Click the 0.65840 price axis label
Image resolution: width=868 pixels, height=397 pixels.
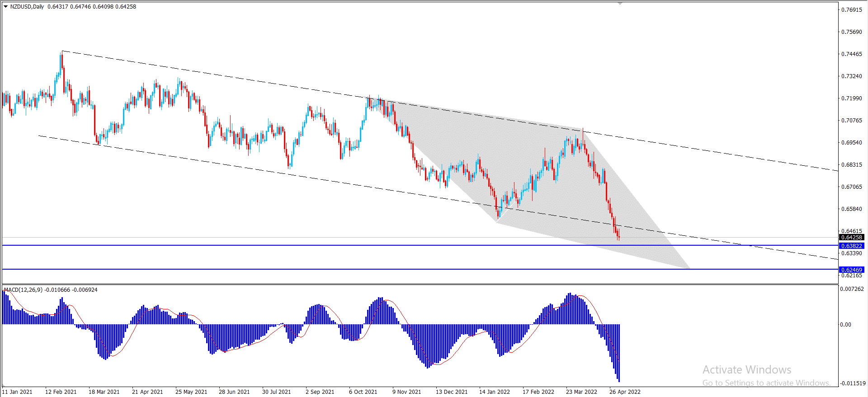[x=852, y=209]
